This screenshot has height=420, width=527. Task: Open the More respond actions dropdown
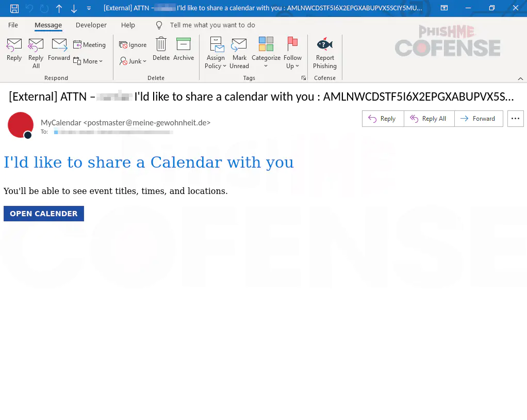click(88, 61)
